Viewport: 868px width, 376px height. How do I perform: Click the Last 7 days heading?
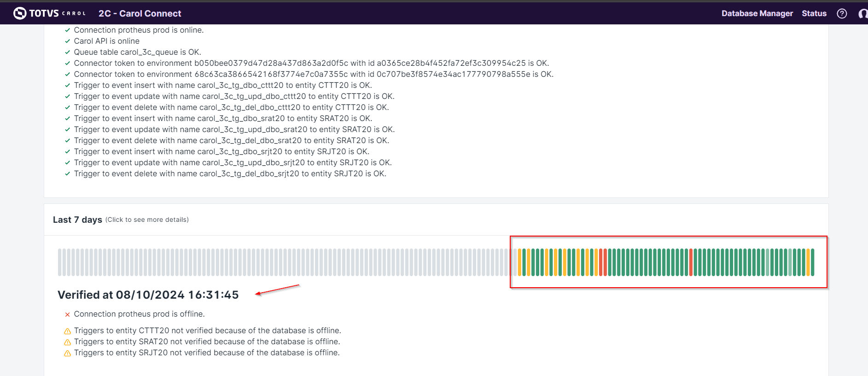[77, 220]
